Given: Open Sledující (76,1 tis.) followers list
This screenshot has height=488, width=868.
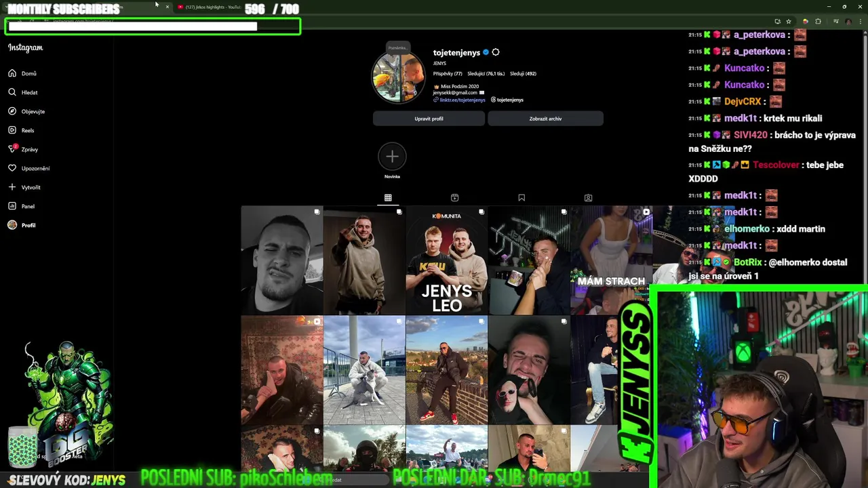Looking at the screenshot, I should pos(486,73).
